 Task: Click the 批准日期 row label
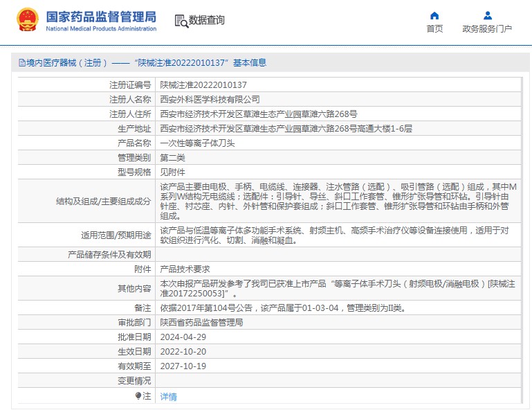(x=134, y=337)
